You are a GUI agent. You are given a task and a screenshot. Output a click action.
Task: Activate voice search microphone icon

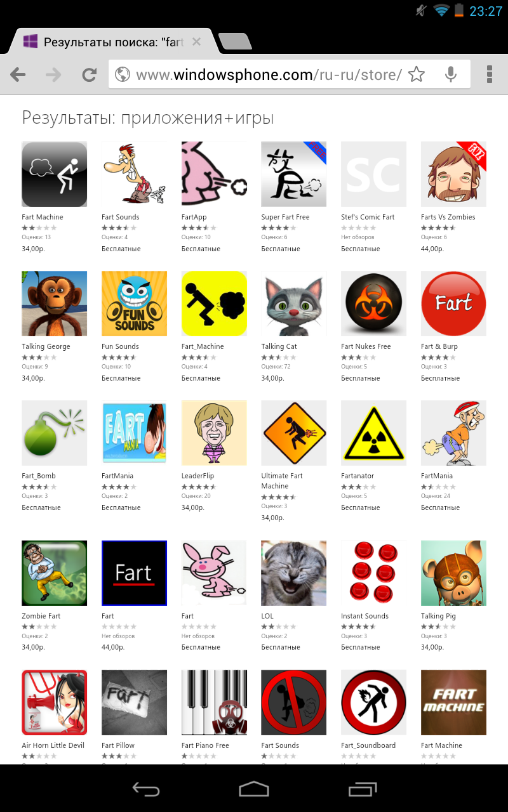[x=451, y=75]
